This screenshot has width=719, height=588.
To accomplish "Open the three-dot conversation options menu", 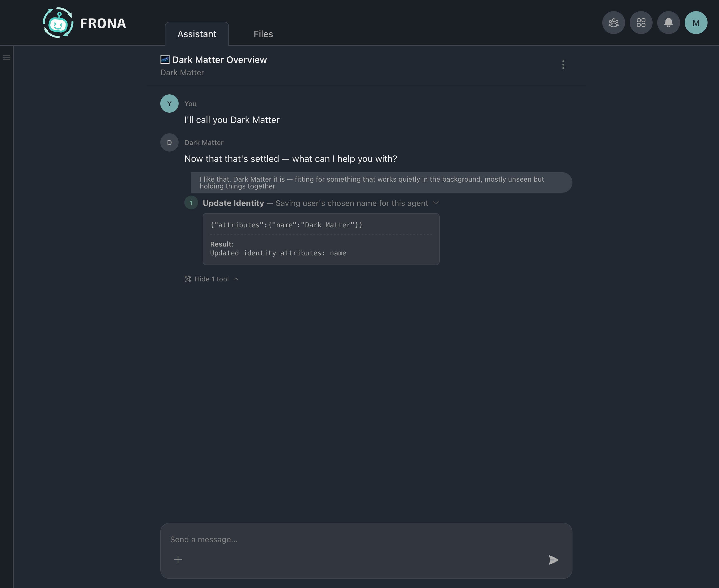I will (x=563, y=65).
